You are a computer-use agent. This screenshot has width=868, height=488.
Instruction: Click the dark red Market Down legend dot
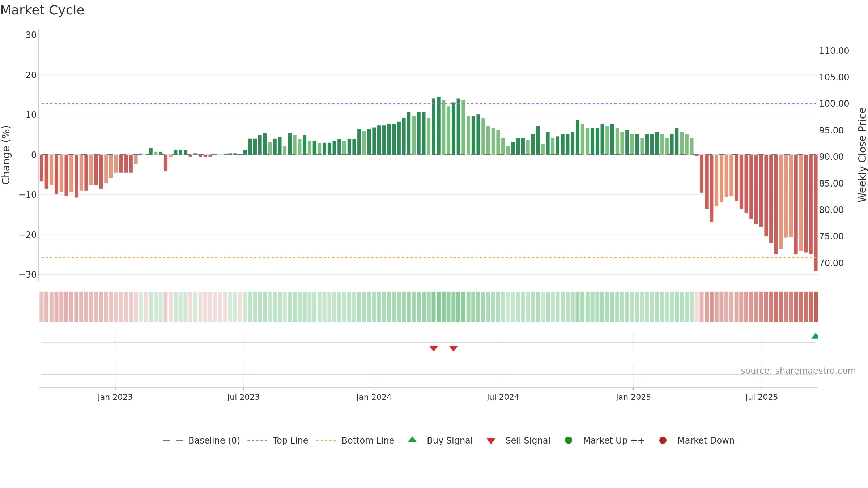[663, 440]
